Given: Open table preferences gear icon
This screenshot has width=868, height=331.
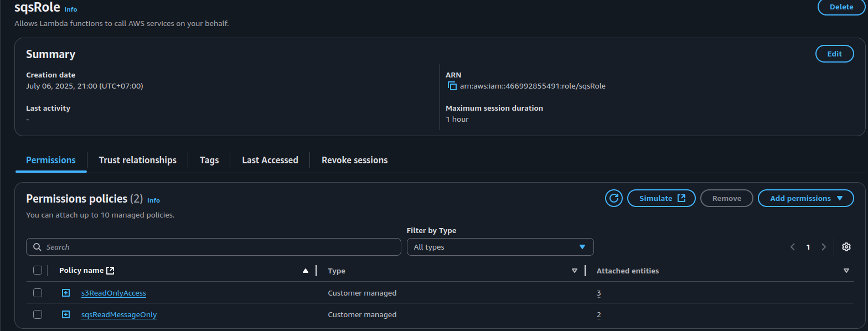Looking at the screenshot, I should point(846,247).
